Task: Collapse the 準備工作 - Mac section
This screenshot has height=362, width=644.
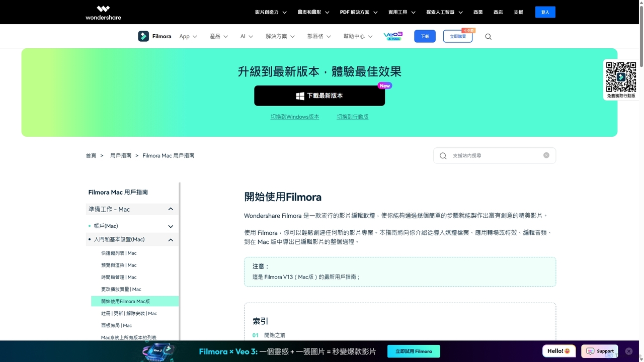Action: (132, 209)
